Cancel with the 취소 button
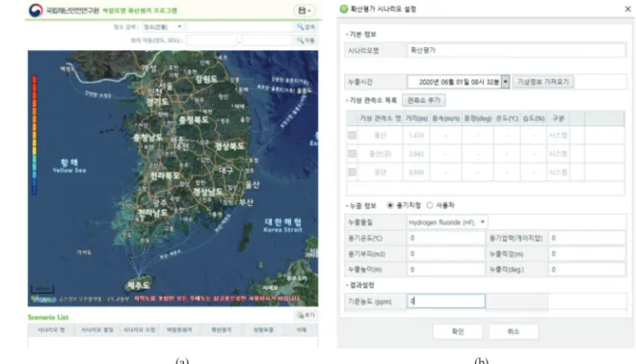 pos(514,331)
